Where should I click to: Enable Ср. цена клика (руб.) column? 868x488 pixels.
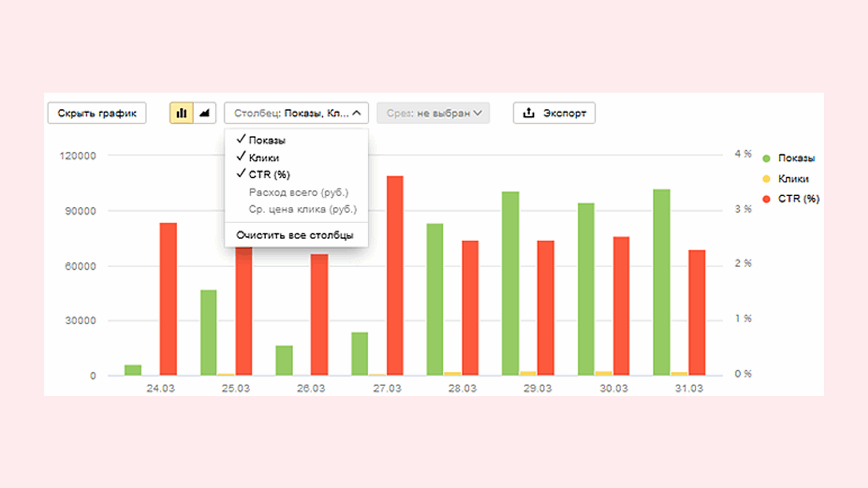(x=302, y=209)
